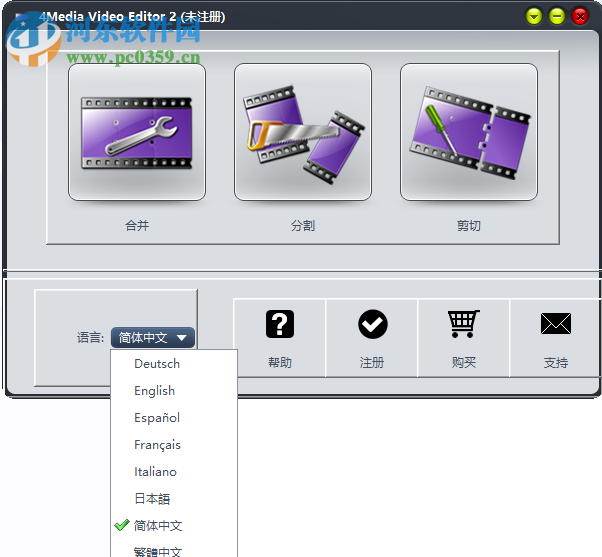602x557 pixels.
Task: Click the 剪切 label under cut icon
Action: [x=469, y=225]
